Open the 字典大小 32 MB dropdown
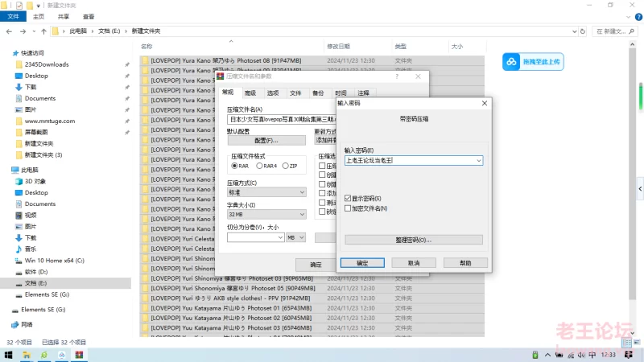 click(266, 214)
